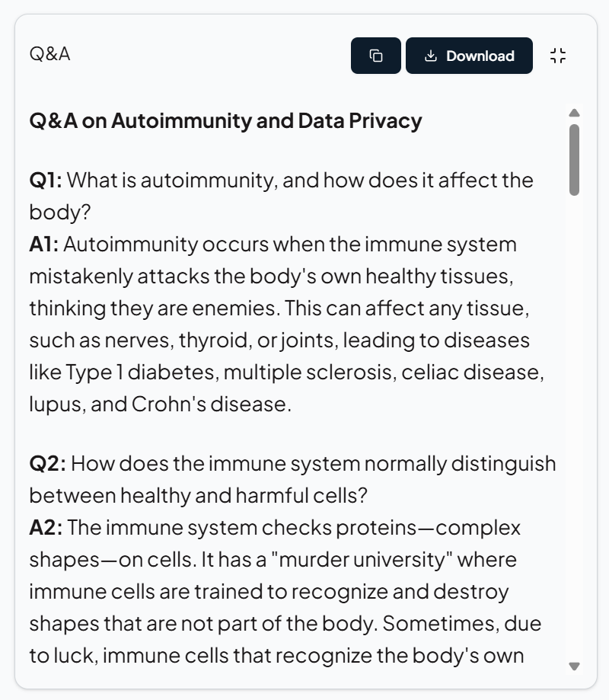Click the bold Q2 label

48,464
